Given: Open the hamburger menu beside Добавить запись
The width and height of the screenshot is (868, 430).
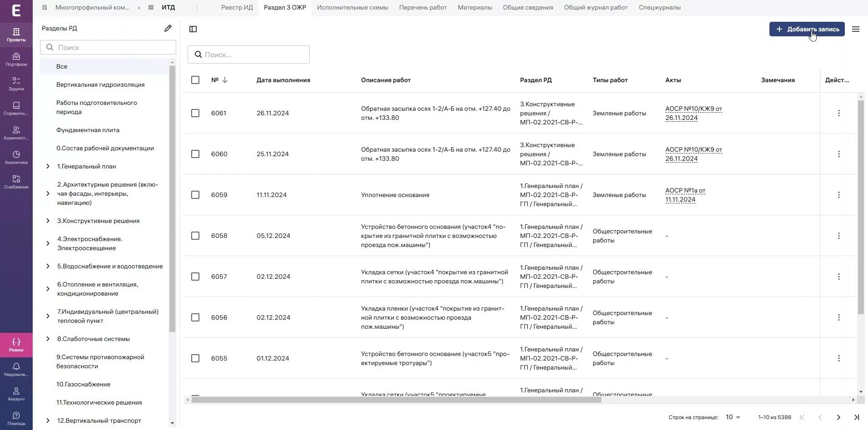Looking at the screenshot, I should 856,29.
